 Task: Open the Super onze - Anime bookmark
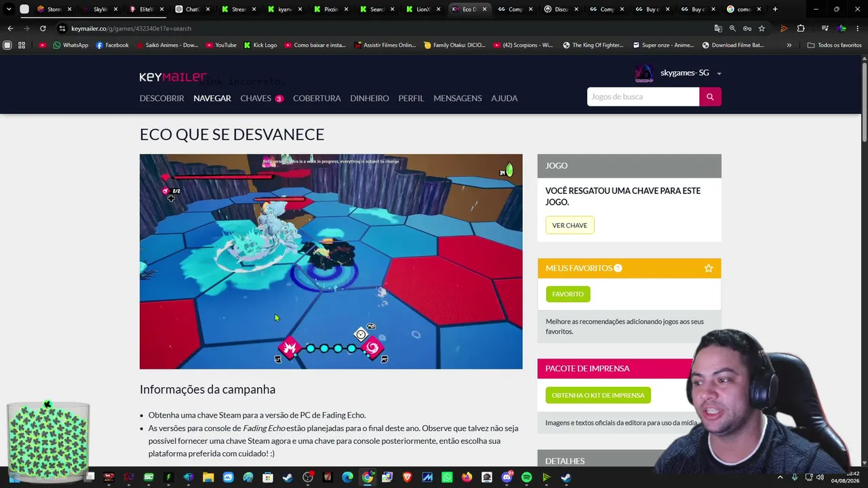tap(663, 45)
